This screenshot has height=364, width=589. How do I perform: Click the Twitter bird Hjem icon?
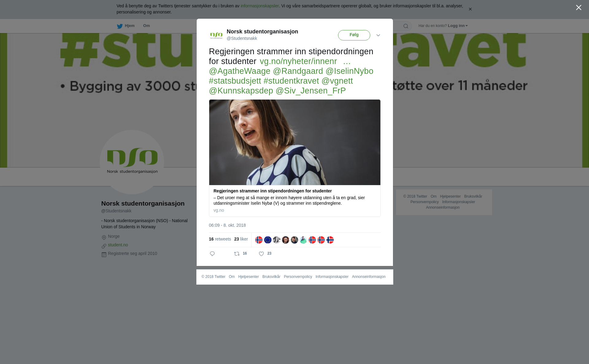point(120,26)
